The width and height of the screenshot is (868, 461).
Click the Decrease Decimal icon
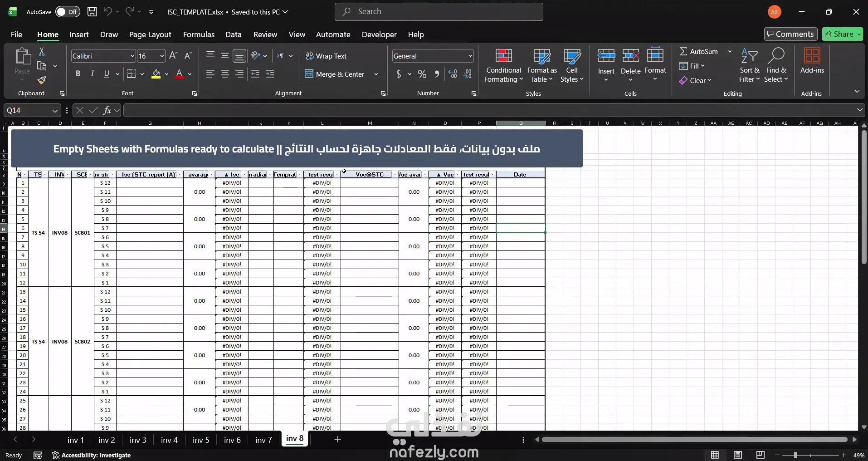coord(468,74)
